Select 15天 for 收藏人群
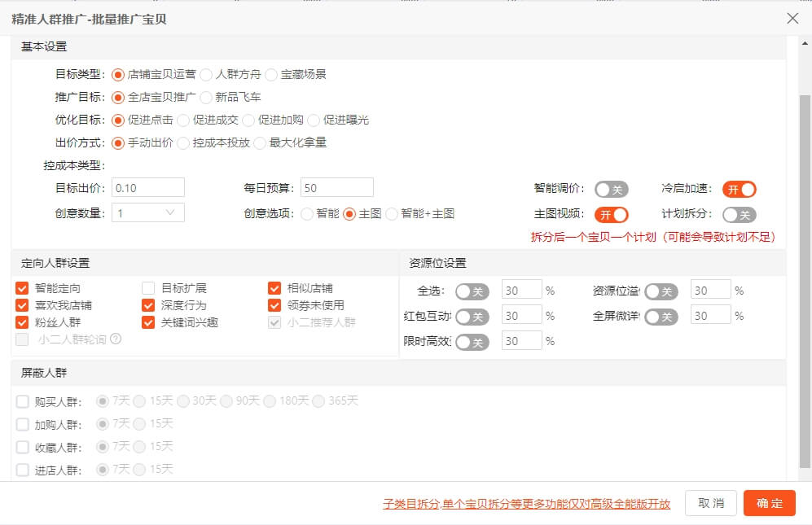 point(139,447)
